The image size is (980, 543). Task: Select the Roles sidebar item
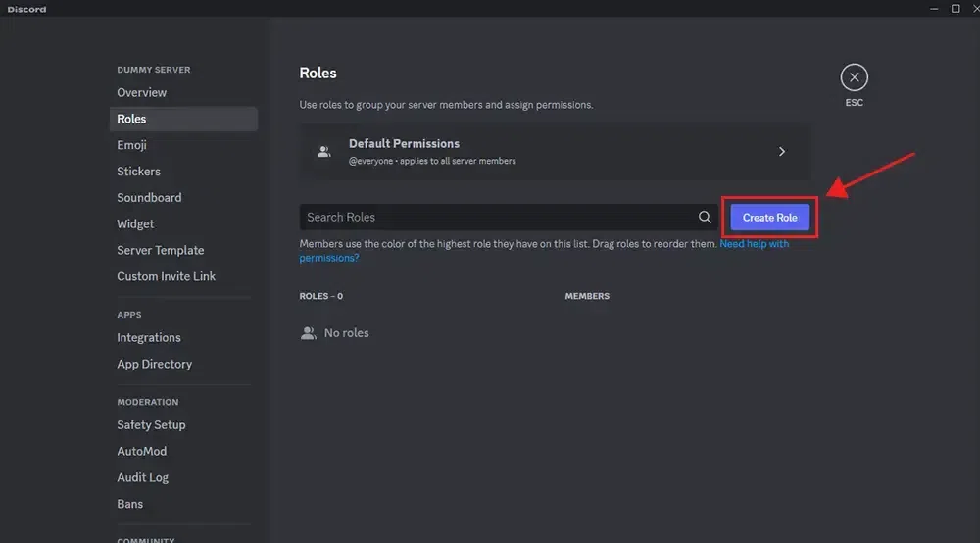(131, 119)
